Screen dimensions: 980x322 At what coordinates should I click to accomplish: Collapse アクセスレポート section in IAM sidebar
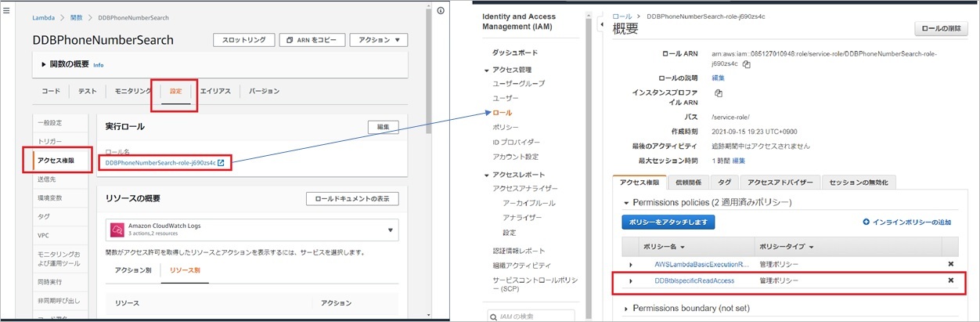pyautogui.click(x=486, y=175)
